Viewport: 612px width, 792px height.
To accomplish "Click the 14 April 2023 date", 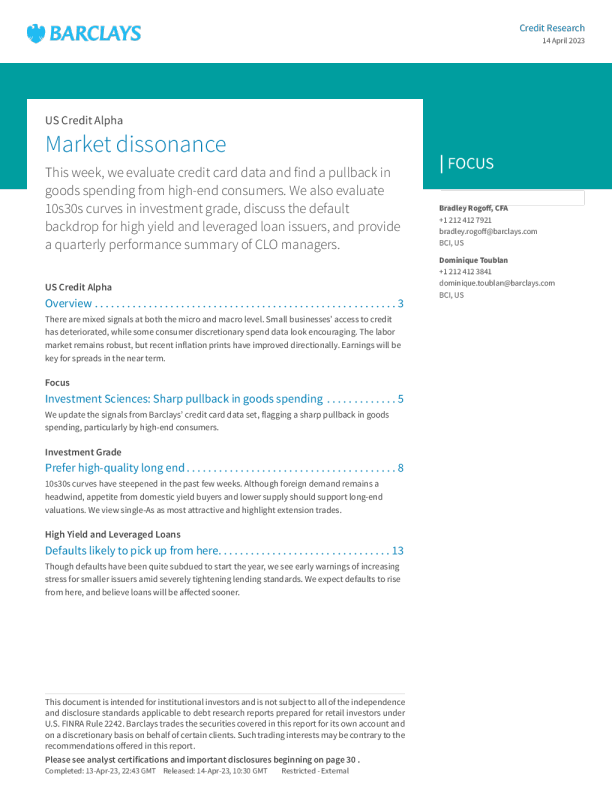I will click(x=563, y=41).
